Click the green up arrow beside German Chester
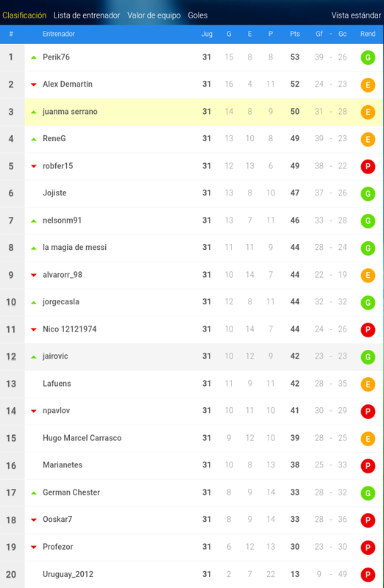Viewport: 384px width, 588px height. click(x=34, y=492)
